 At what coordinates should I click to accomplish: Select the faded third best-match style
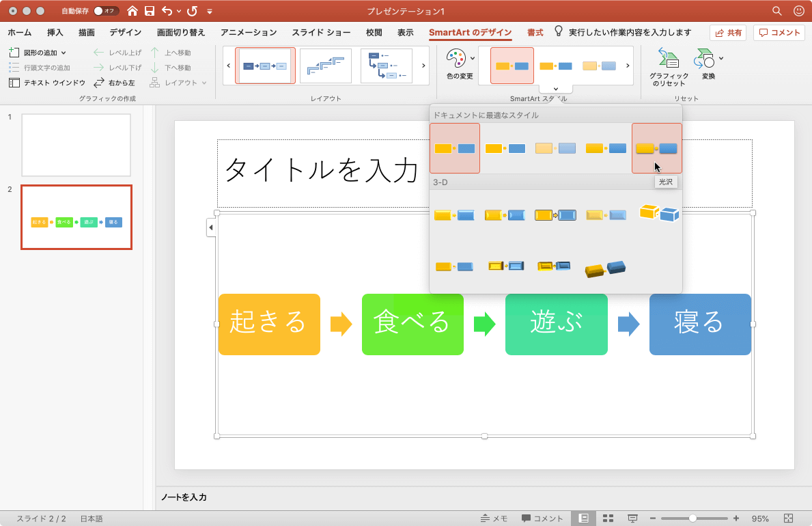tap(555, 149)
